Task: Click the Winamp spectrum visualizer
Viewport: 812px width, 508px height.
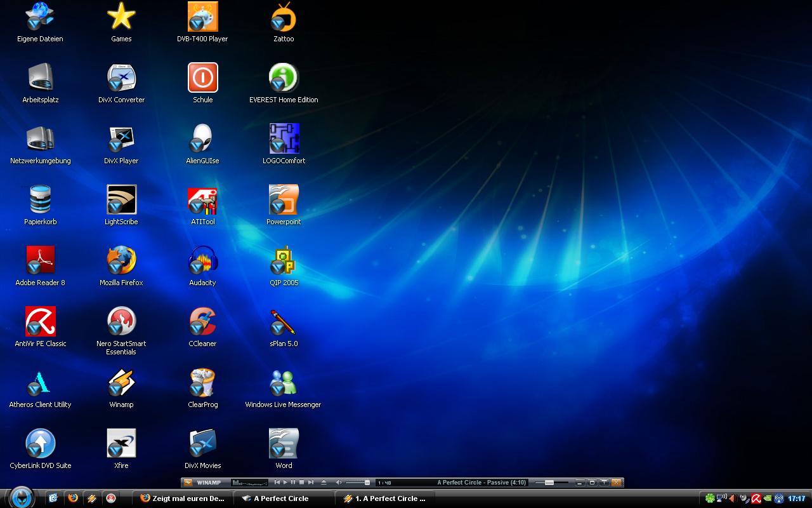Action: [x=249, y=483]
